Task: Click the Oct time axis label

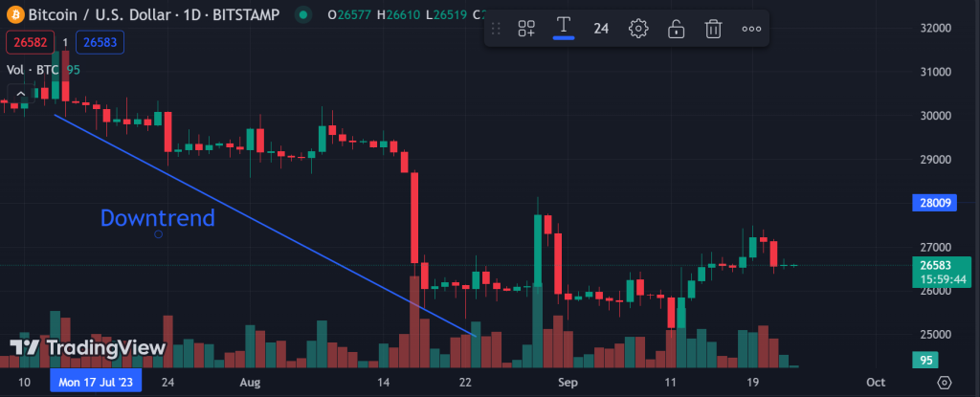Action: [x=877, y=382]
